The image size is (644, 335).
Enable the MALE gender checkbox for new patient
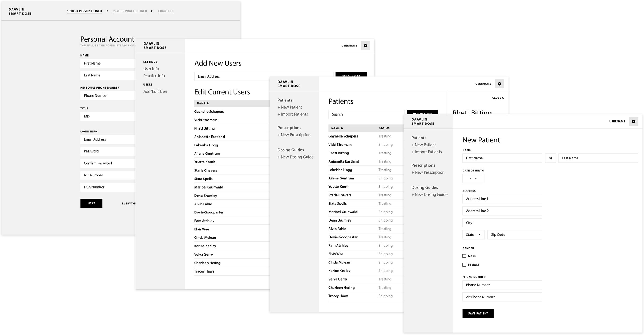click(465, 256)
